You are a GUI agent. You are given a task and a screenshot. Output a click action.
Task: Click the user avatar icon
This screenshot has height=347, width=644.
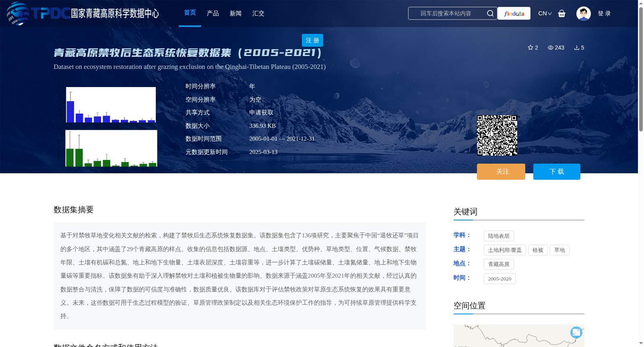583,13
